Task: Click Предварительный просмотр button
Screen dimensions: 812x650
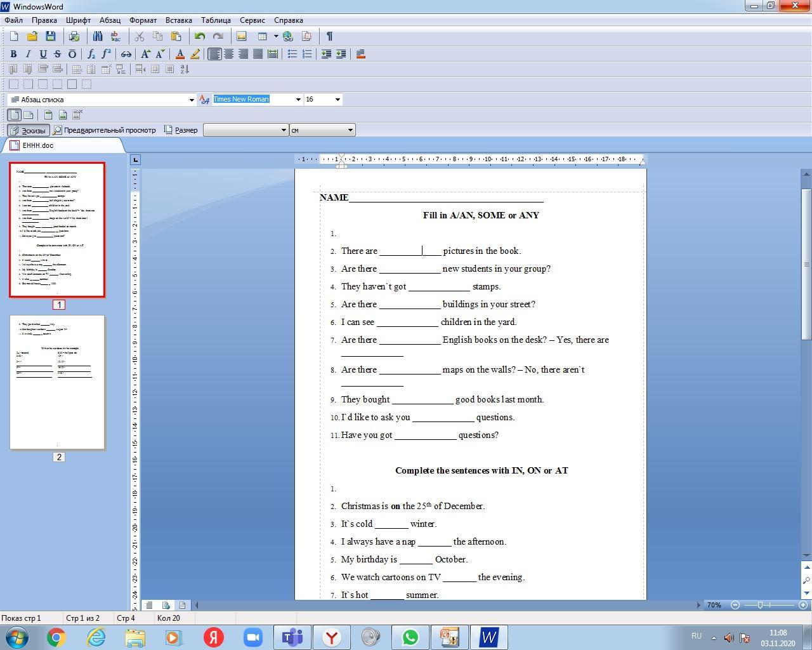Action: point(105,130)
